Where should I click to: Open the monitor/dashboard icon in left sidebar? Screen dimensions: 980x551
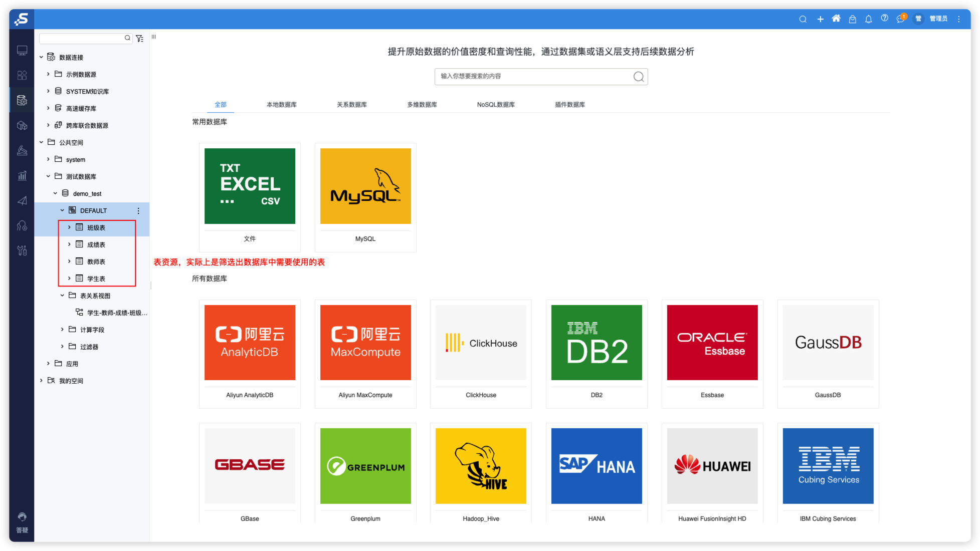[22, 51]
